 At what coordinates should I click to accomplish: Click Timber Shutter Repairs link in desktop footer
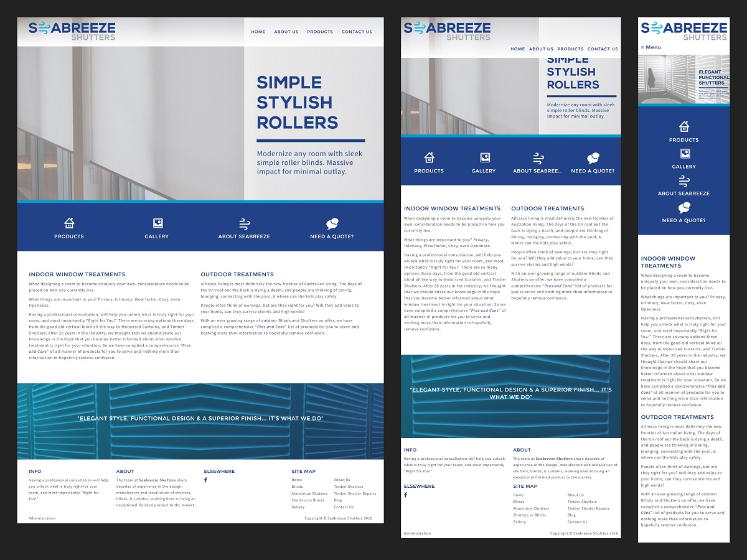point(355,493)
